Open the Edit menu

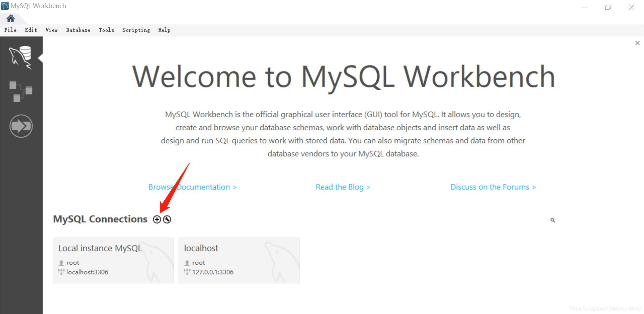31,30
